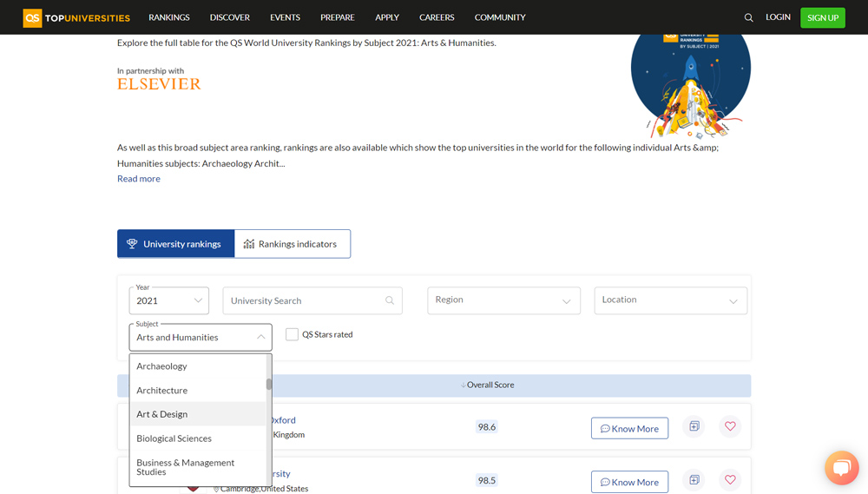Expand the Region dropdown
Screen dimensions: 868x494
(503, 300)
